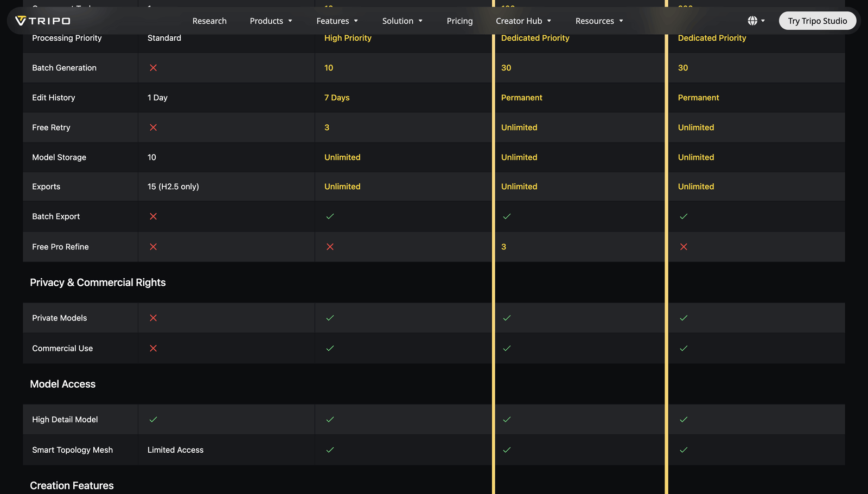
Task: Click Commercial Use red X
Action: coord(153,348)
